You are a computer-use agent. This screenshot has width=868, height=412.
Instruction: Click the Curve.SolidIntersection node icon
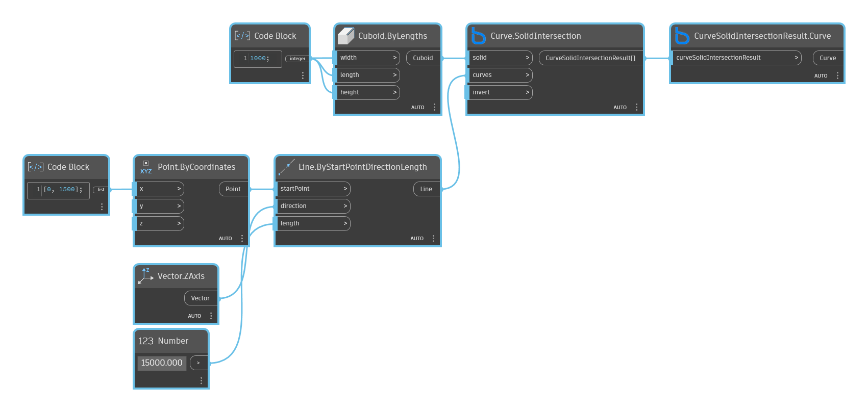coord(478,36)
